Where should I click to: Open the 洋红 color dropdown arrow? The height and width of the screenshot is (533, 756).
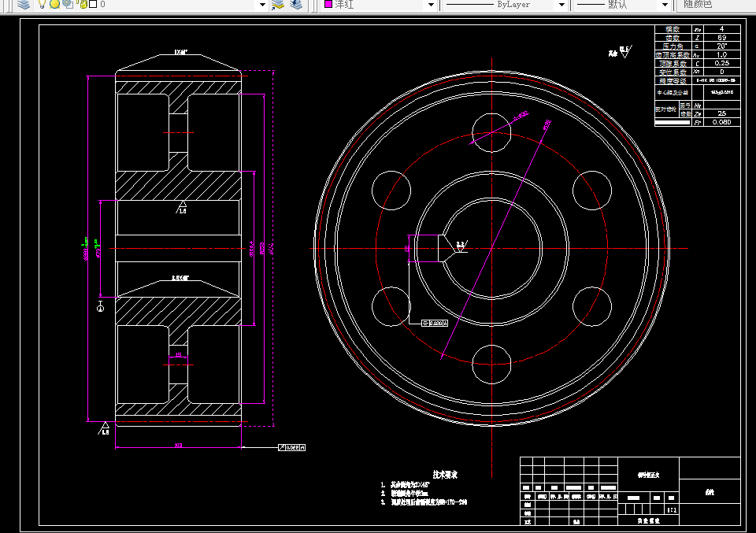pyautogui.click(x=431, y=5)
